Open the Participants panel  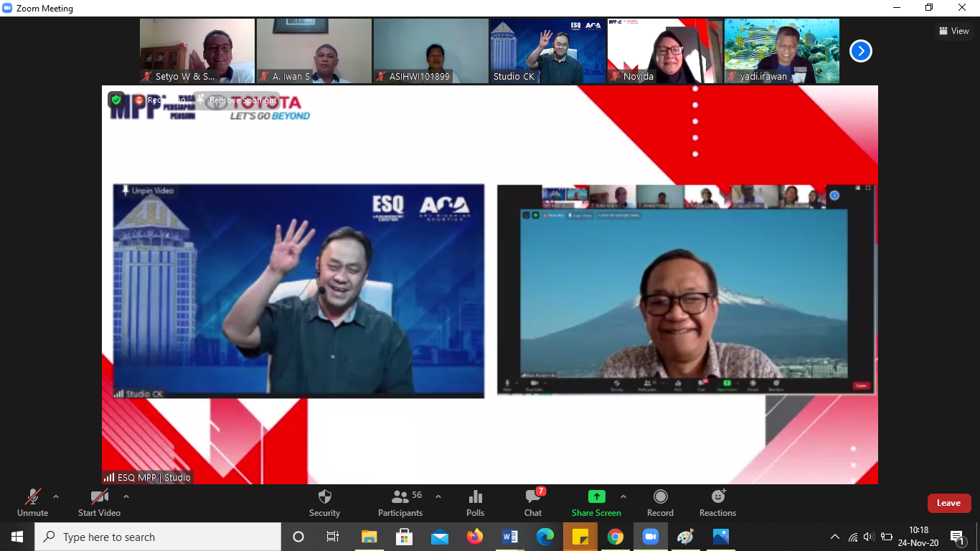pyautogui.click(x=400, y=502)
